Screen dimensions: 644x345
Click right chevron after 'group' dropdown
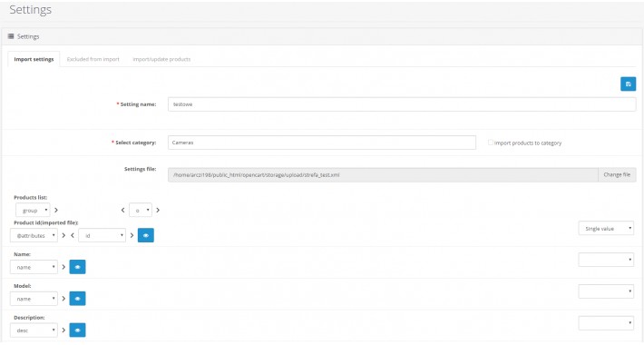coord(56,210)
